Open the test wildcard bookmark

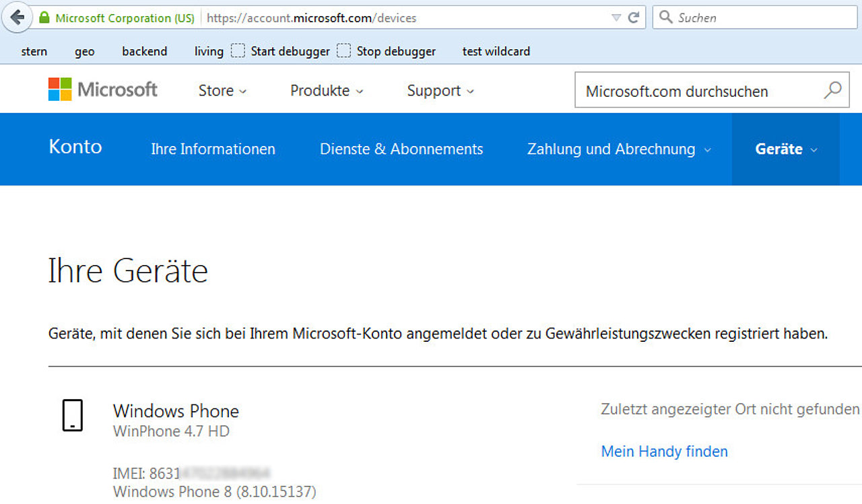point(496,51)
